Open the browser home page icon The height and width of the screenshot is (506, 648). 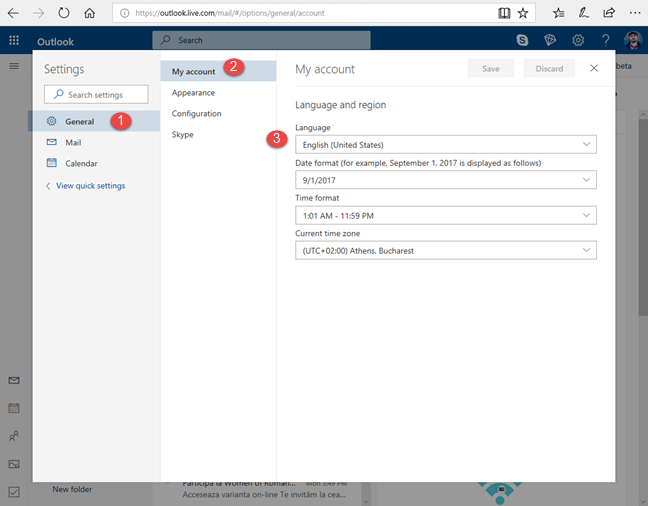pos(89,13)
